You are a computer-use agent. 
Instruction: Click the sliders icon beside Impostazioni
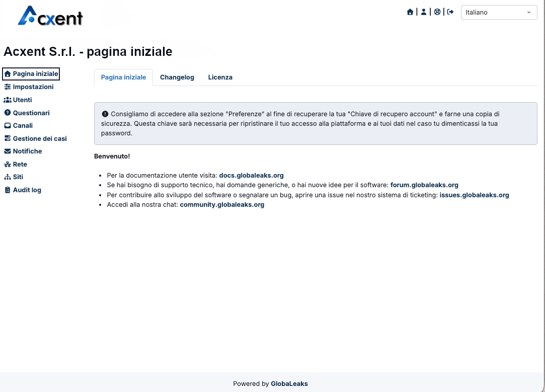click(x=8, y=87)
